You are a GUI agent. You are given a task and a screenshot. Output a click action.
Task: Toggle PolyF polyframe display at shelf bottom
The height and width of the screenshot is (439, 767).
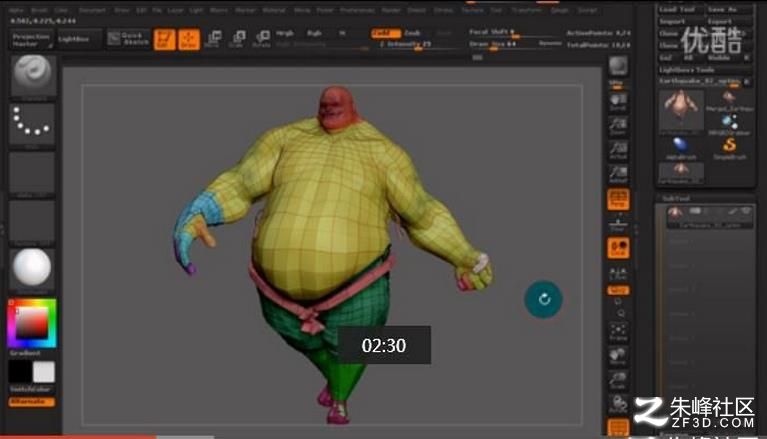tap(618, 428)
